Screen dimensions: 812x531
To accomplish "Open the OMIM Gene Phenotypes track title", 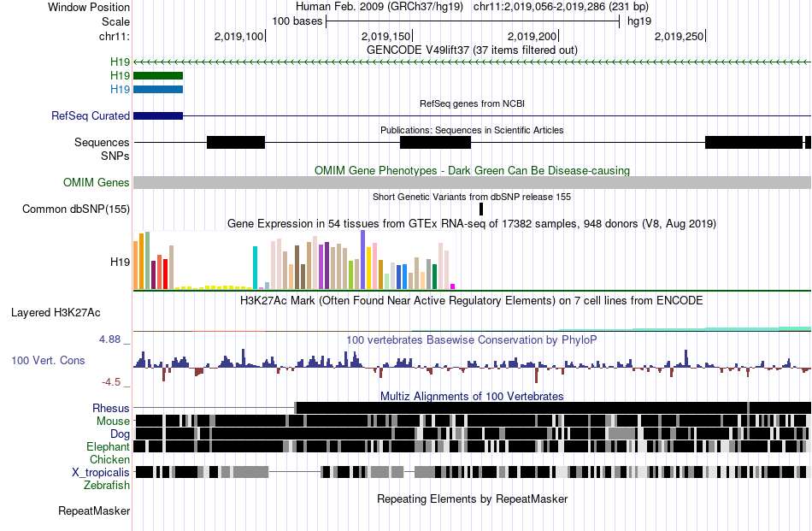I will (x=472, y=170).
